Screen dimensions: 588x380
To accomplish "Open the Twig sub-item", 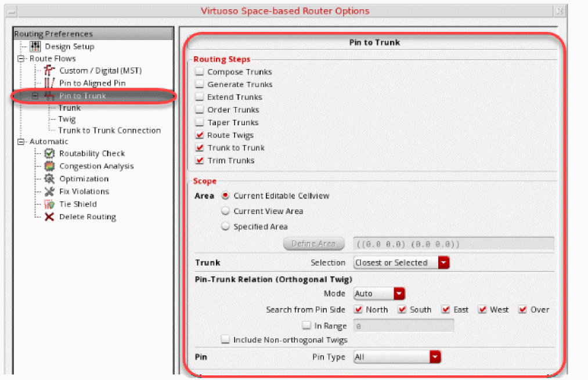I will pyautogui.click(x=67, y=119).
